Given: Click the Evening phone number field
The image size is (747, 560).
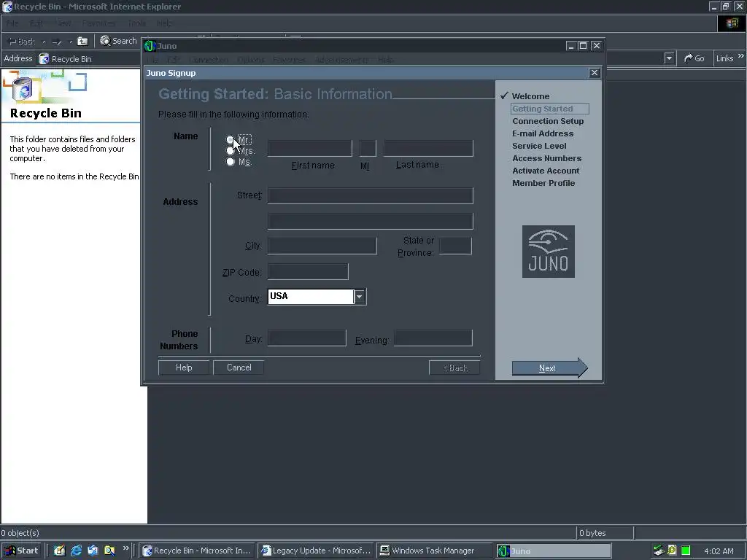Looking at the screenshot, I should click(x=433, y=338).
